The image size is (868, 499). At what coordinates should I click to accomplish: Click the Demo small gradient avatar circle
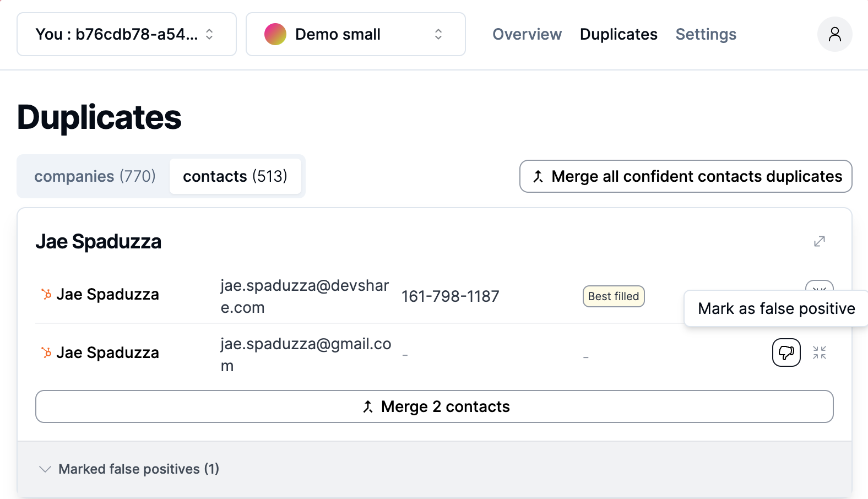[x=275, y=34]
